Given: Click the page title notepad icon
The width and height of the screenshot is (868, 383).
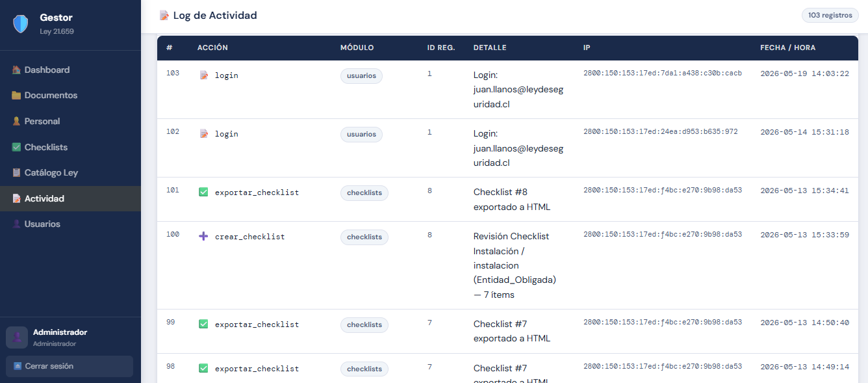Looking at the screenshot, I should click(164, 16).
